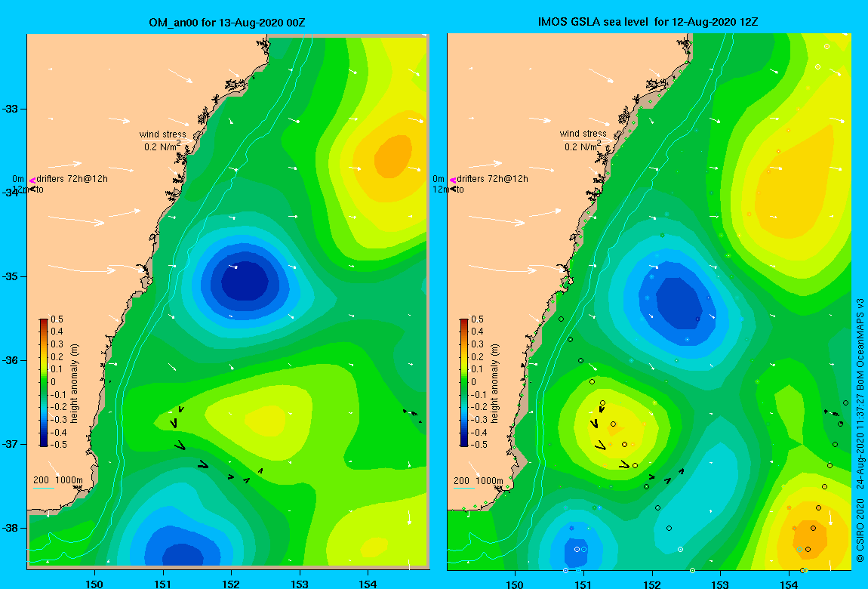Image resolution: width=868 pixels, height=589 pixels.
Task: Click '12m' depth label beside IMOS GSLA map
Action: [441, 190]
